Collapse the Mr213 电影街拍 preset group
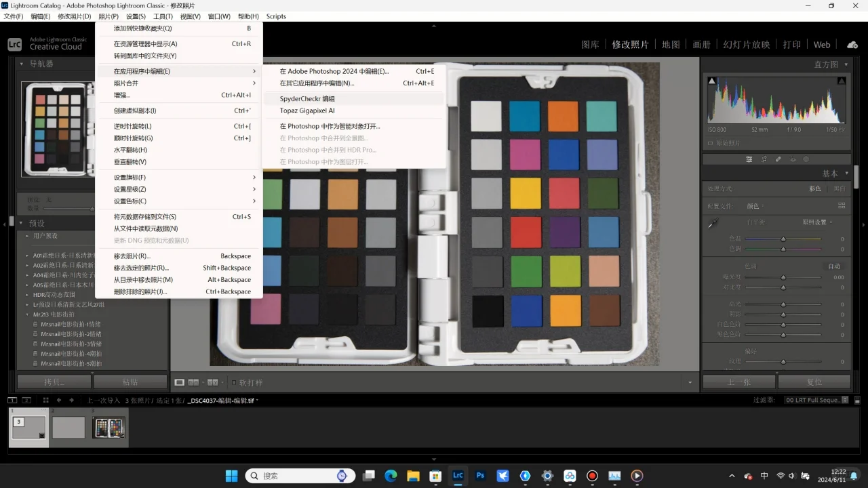This screenshot has width=868, height=488. [28, 314]
